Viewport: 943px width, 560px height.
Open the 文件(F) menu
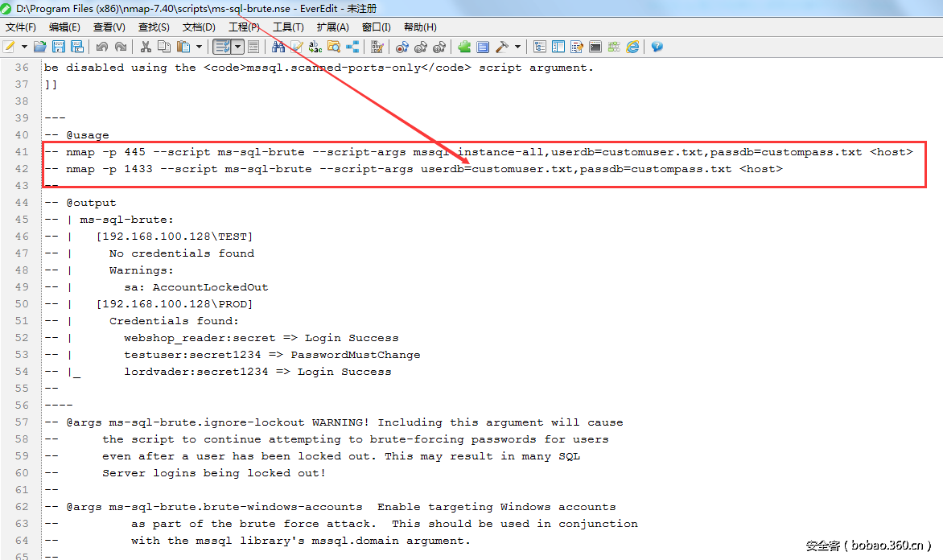(x=21, y=27)
